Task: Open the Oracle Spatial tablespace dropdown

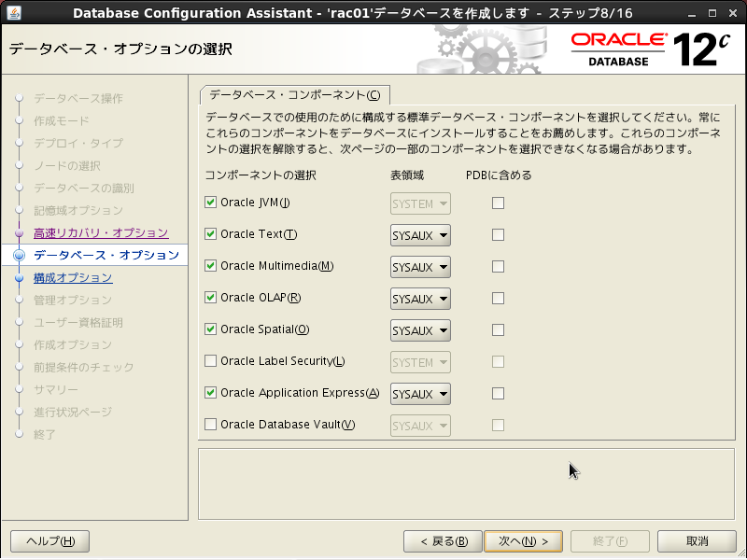Action: pyautogui.click(x=420, y=330)
